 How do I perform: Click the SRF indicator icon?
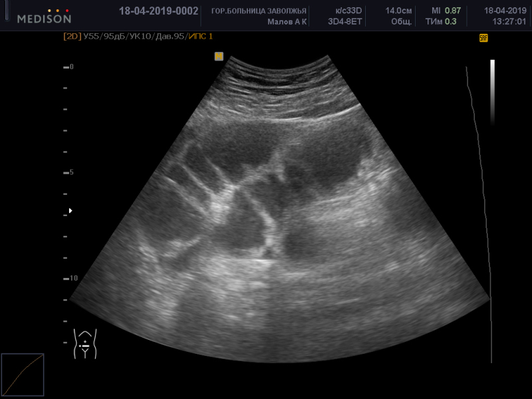click(x=483, y=38)
